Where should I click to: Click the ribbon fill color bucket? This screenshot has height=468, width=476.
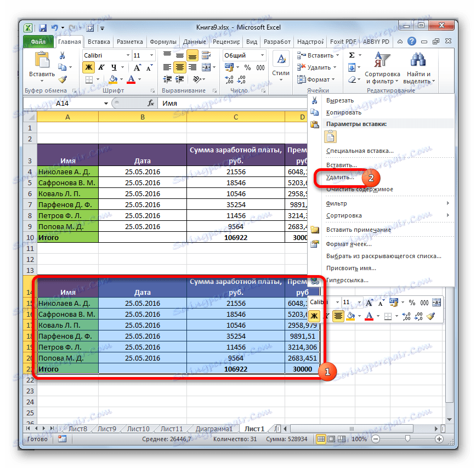click(x=113, y=79)
